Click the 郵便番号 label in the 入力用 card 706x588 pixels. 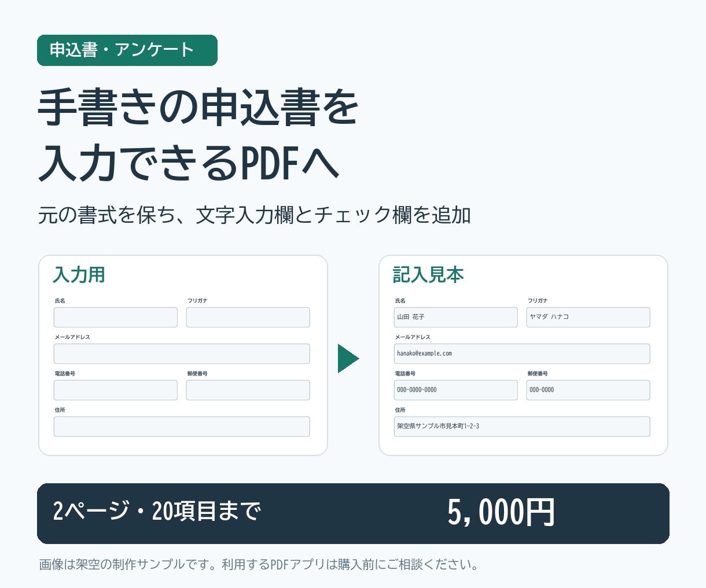coord(197,374)
